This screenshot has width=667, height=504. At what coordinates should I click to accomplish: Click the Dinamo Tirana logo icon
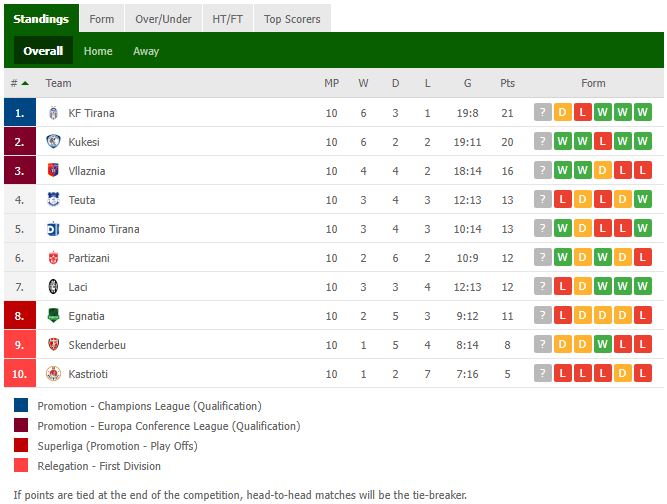(x=54, y=229)
